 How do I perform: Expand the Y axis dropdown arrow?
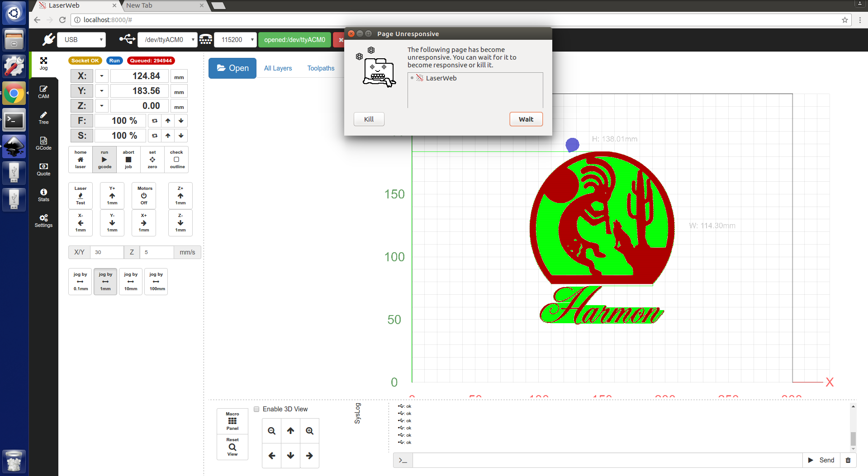102,91
